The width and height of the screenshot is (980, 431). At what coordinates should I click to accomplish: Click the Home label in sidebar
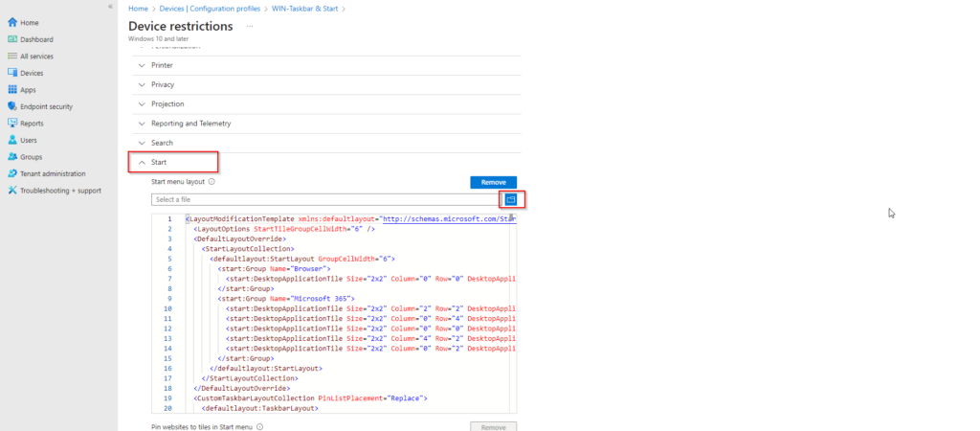30,23
